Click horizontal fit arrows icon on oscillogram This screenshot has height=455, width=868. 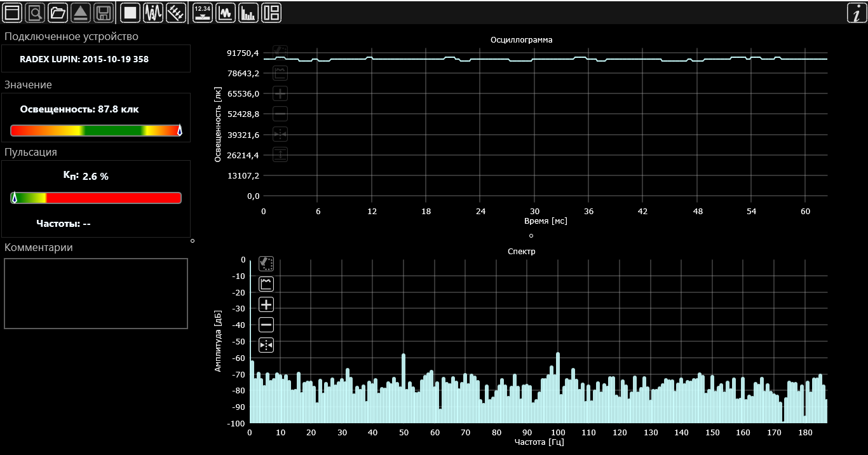pyautogui.click(x=280, y=134)
